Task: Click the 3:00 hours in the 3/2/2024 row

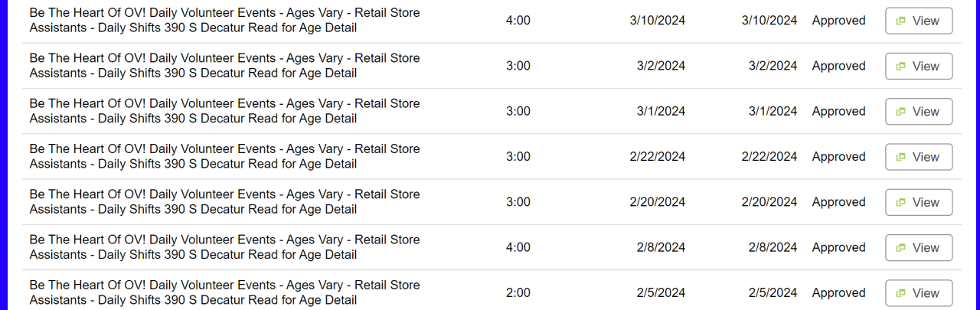Action: (518, 66)
